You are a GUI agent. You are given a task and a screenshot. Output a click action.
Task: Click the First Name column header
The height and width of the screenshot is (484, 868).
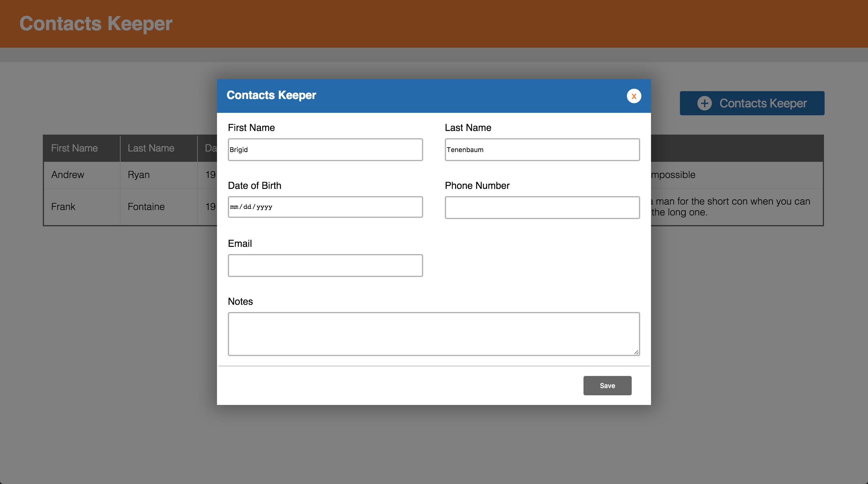74,148
